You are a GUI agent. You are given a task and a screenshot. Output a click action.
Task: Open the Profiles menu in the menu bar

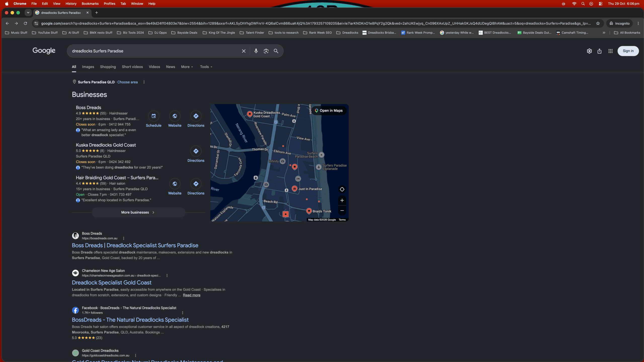point(109,4)
